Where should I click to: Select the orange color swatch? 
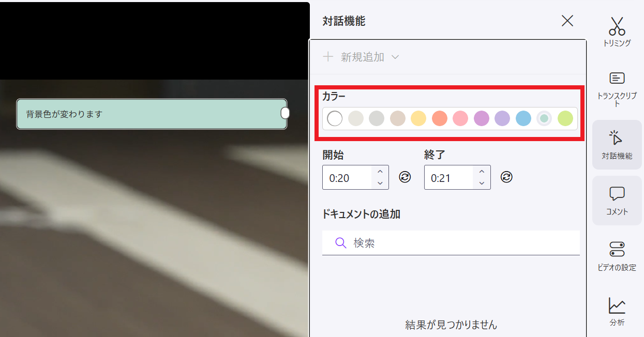point(439,118)
